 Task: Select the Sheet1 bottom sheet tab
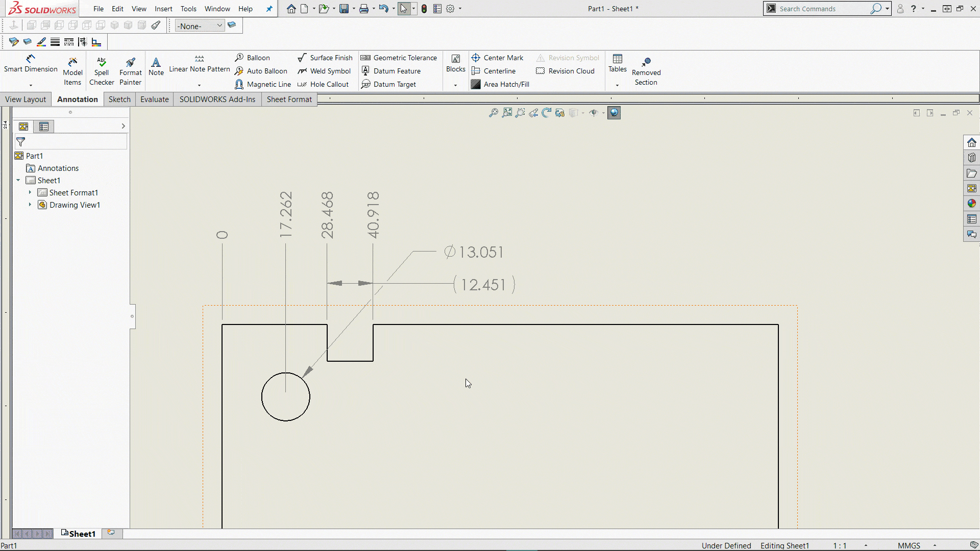coord(78,533)
